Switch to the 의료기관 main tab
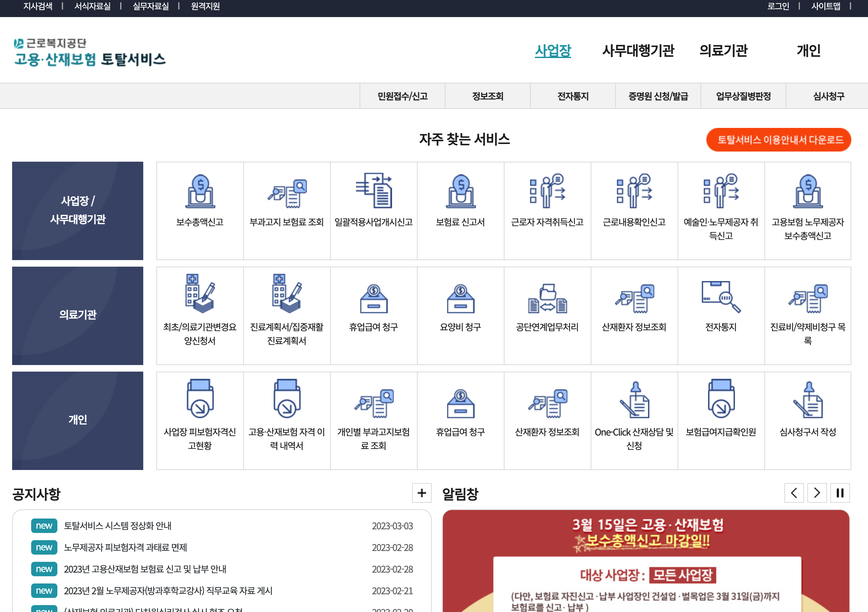This screenshot has width=868, height=612. [x=723, y=50]
